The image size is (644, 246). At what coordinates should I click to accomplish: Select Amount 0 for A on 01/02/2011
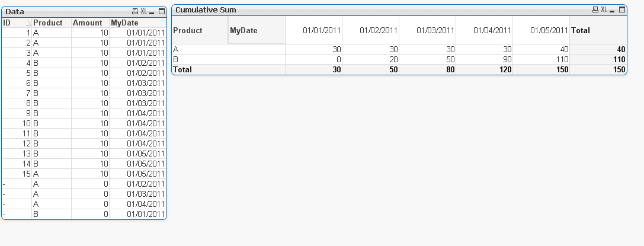pyautogui.click(x=90, y=184)
